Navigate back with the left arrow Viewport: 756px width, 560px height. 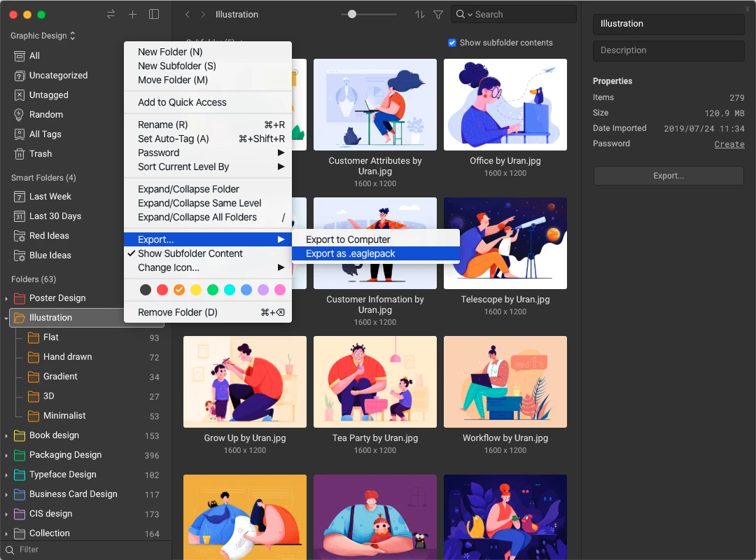(187, 15)
